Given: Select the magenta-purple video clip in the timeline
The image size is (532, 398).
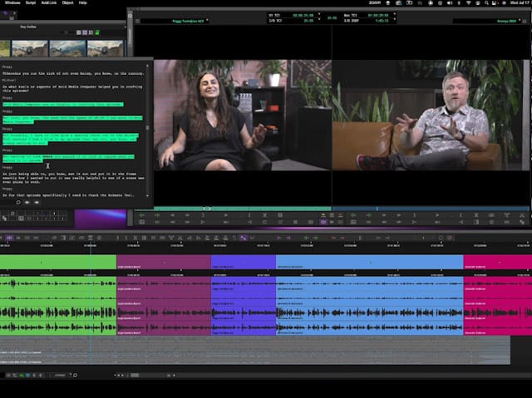Looking at the screenshot, I should [x=164, y=262].
